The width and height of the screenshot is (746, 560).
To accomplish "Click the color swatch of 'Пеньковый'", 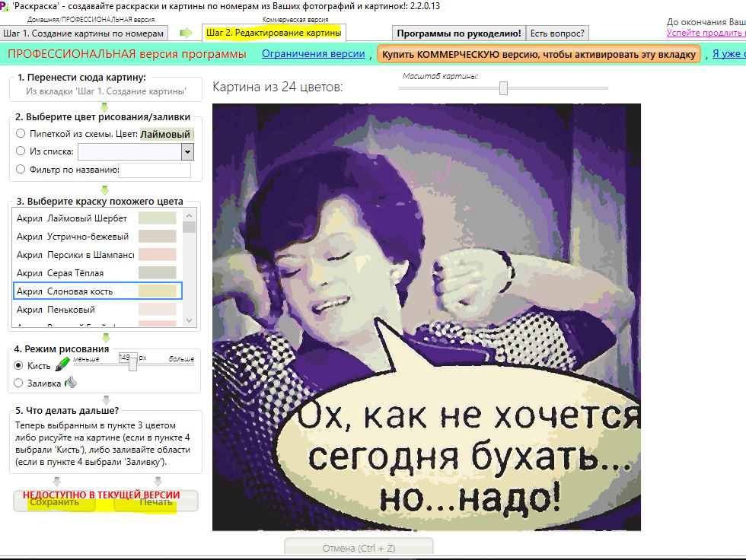I will [x=158, y=309].
